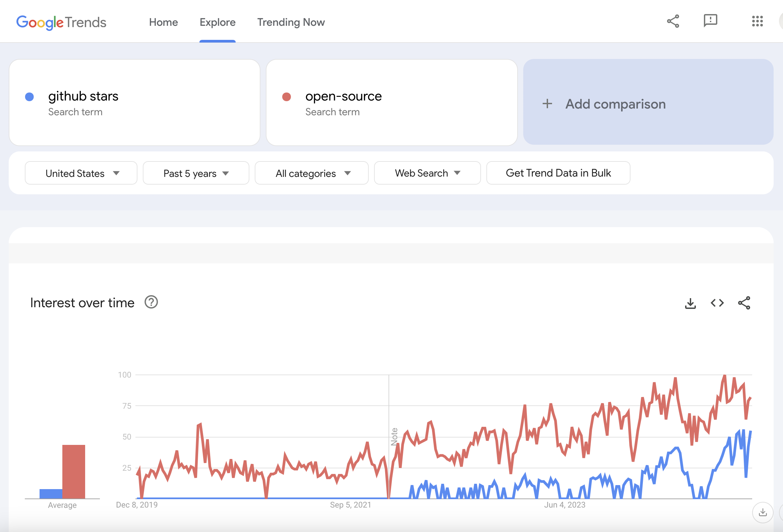Viewport: 783px width, 532px height.
Task: Click Get Trend Data in Bulk
Action: (558, 173)
